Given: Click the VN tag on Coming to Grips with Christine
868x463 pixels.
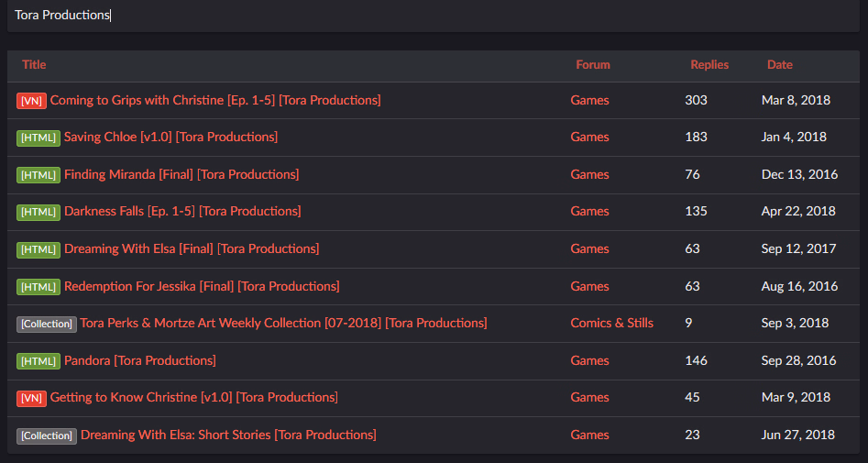Looking at the screenshot, I should [x=31, y=101].
